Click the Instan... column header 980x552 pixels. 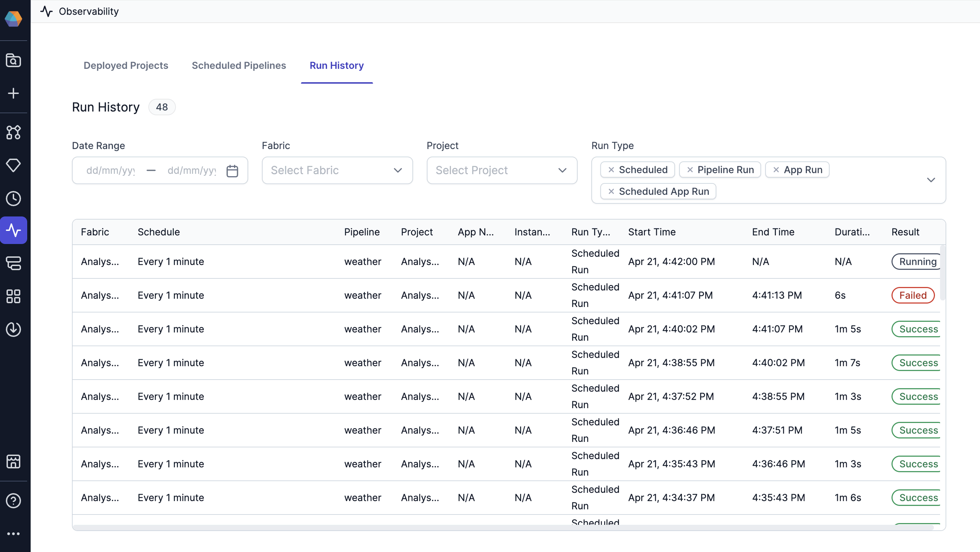pos(532,232)
